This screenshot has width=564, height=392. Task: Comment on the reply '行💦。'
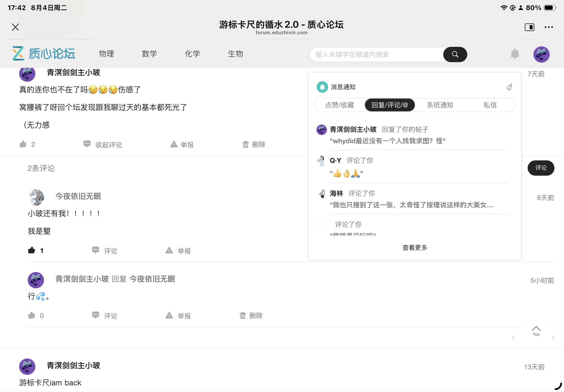tap(105, 315)
